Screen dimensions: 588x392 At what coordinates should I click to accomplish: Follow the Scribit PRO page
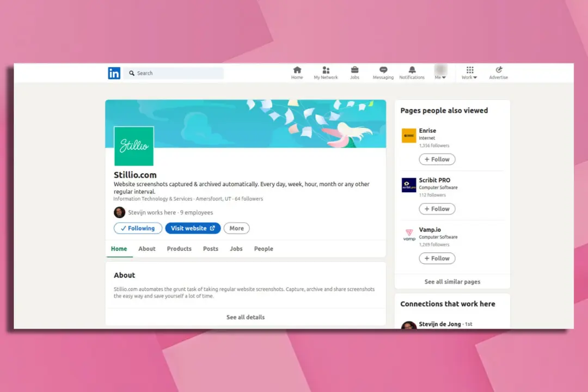point(437,209)
